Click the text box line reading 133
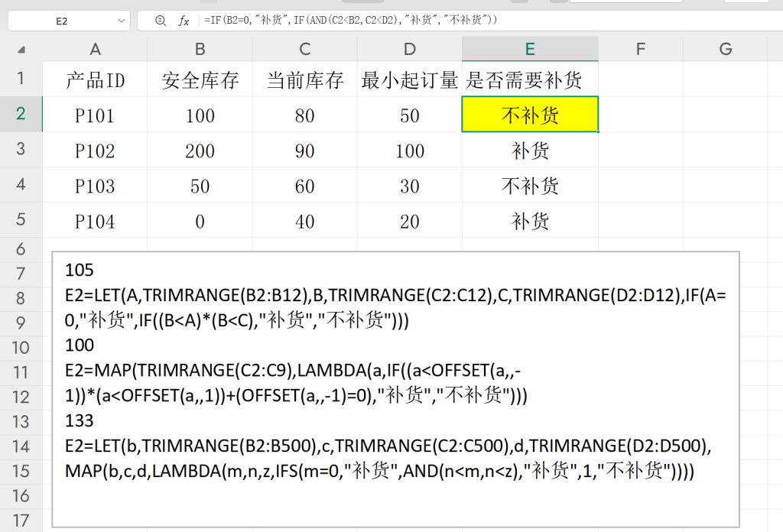Image resolution: width=783 pixels, height=532 pixels. coord(80,420)
